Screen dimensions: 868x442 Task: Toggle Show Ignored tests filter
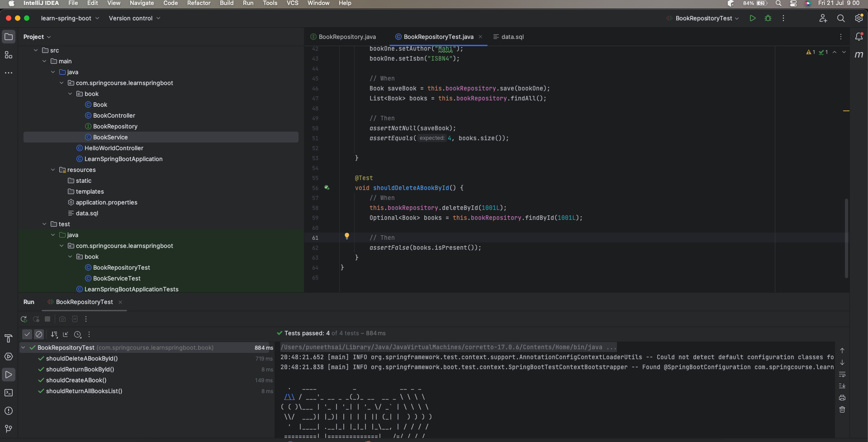point(39,334)
